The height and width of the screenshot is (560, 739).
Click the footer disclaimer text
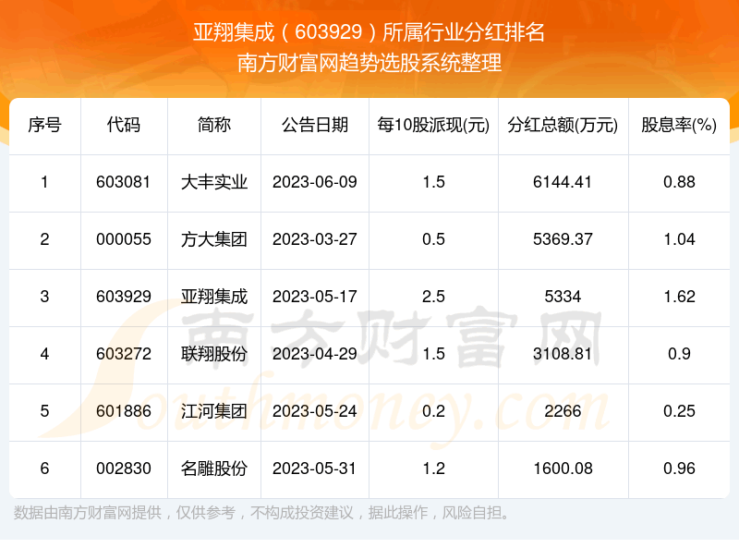262,513
